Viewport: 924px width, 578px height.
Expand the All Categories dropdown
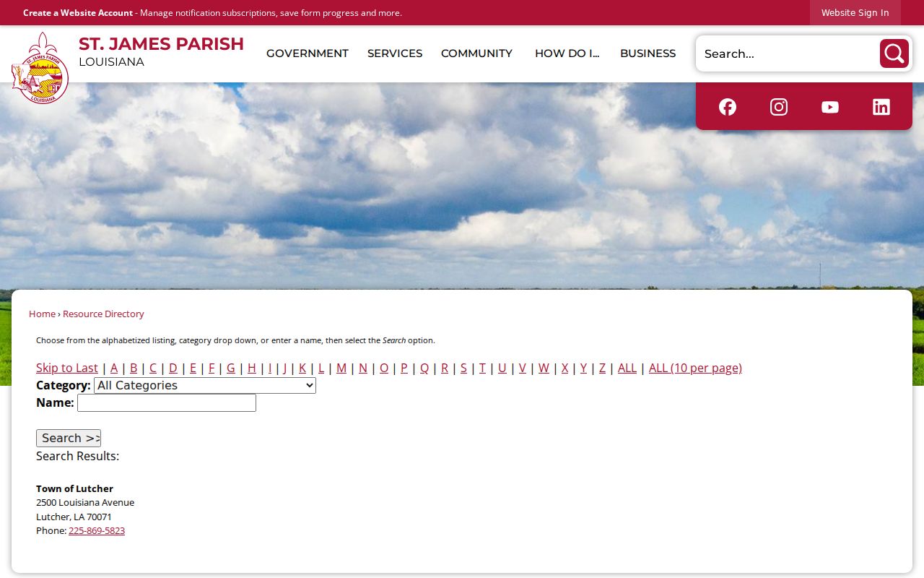point(205,386)
